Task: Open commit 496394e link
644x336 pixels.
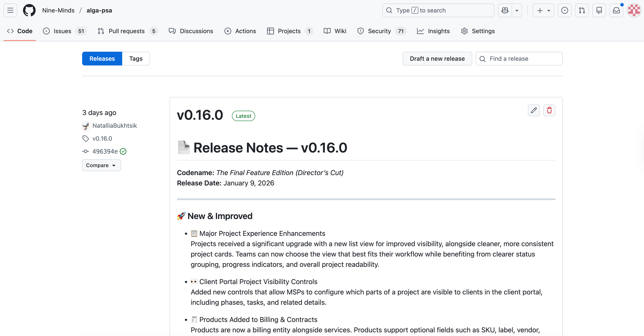Action: (105, 151)
